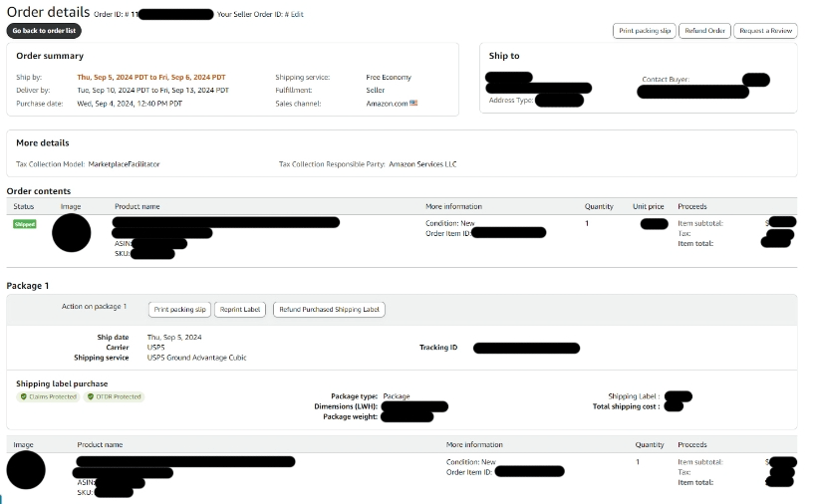The image size is (815, 504).
Task: Click the product name link in Order contents
Action: coord(226,222)
